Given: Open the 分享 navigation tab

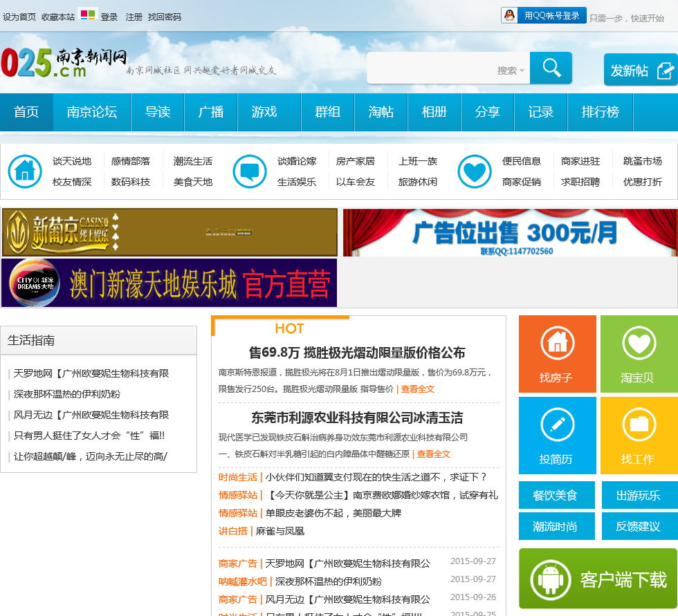Looking at the screenshot, I should coord(488,112).
